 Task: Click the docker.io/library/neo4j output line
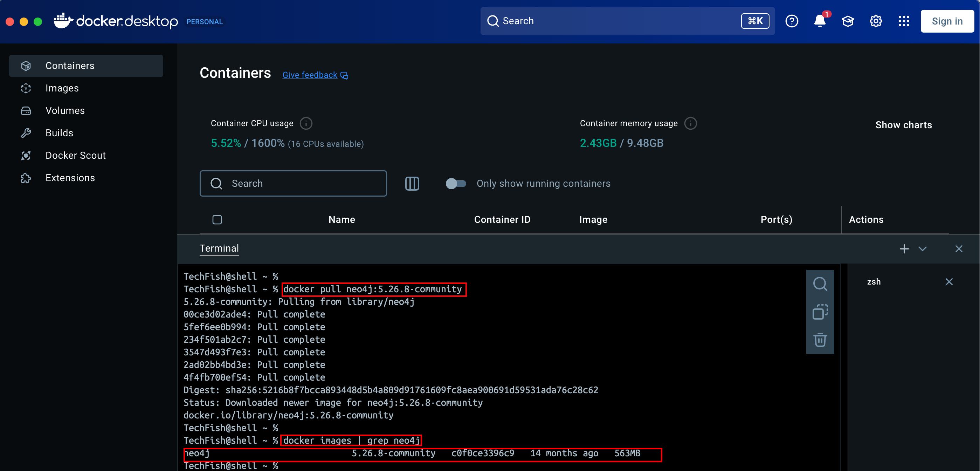click(x=288, y=415)
